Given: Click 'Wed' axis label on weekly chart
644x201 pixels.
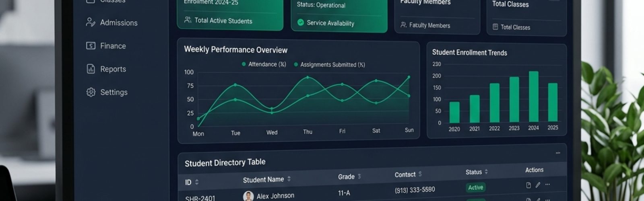Looking at the screenshot, I should click(272, 132).
